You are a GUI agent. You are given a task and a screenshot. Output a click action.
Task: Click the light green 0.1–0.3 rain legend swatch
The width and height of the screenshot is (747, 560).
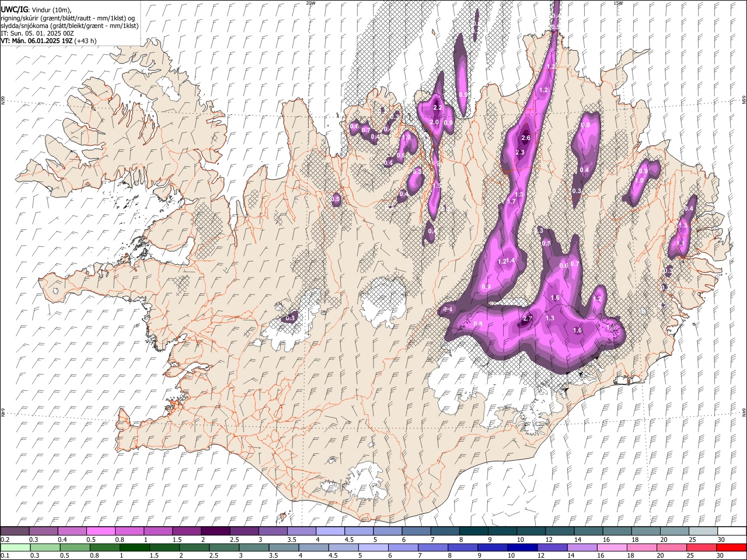point(15,548)
